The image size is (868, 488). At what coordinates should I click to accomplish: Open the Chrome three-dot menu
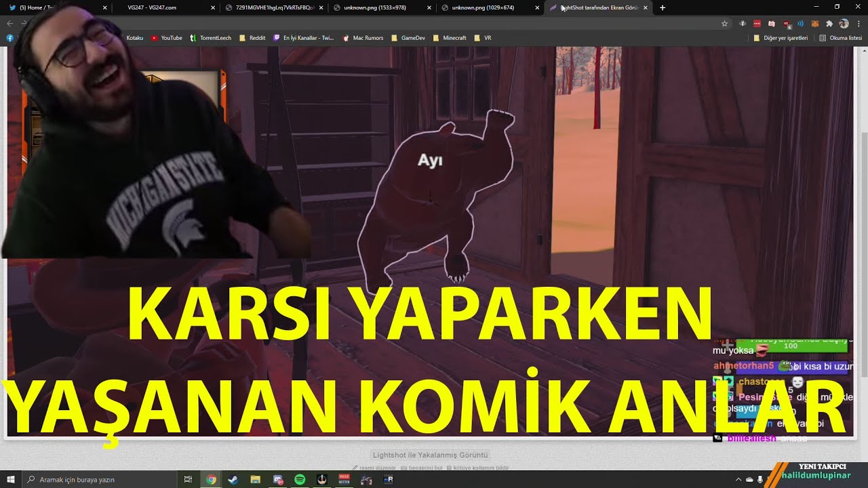(x=859, y=23)
